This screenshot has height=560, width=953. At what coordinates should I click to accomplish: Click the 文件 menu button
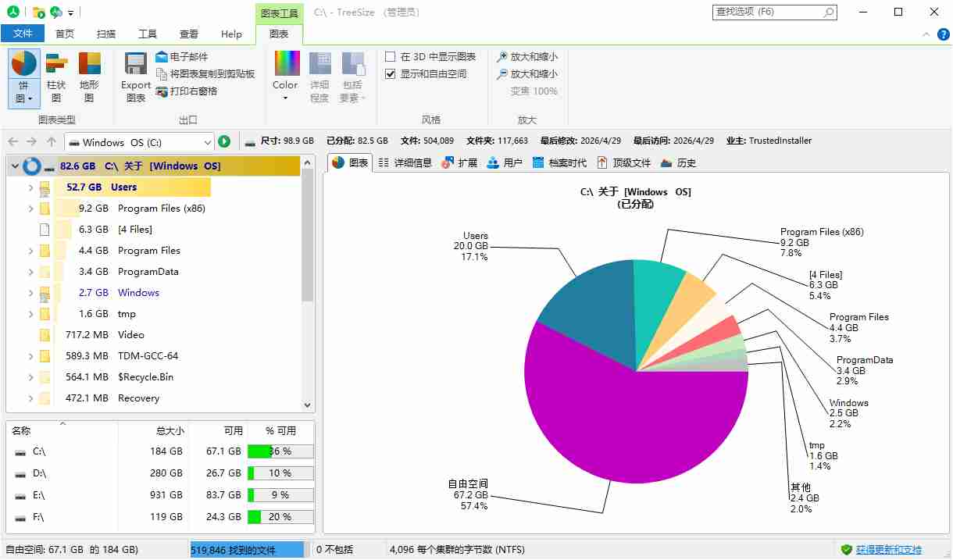tap(23, 34)
